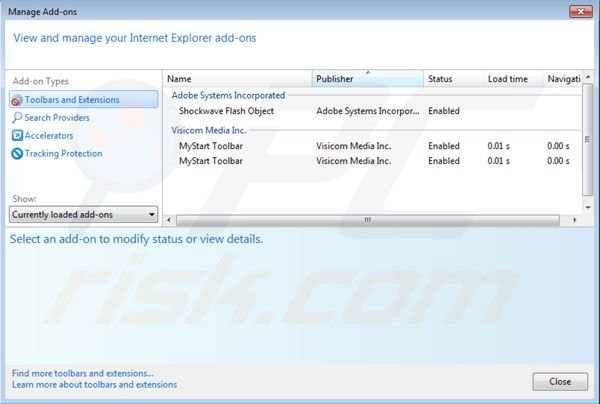Open Tracking Protection add-on type
Viewport: 600px width, 404px height.
[x=64, y=153]
